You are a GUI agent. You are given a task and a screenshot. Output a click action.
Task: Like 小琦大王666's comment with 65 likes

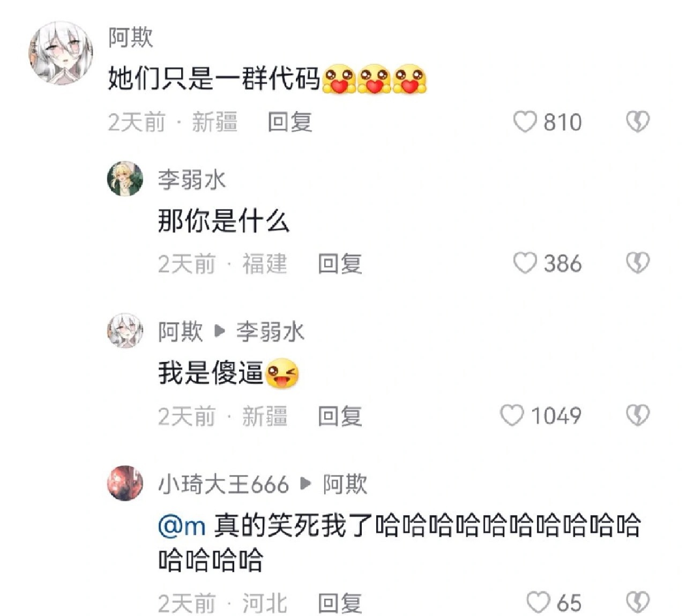(x=538, y=603)
